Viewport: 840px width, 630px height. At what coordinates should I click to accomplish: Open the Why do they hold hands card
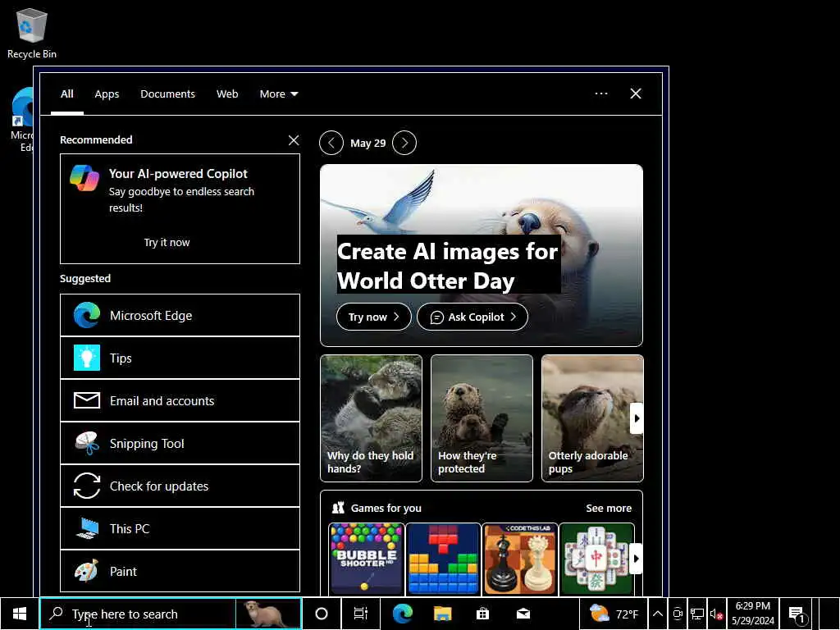(x=371, y=418)
